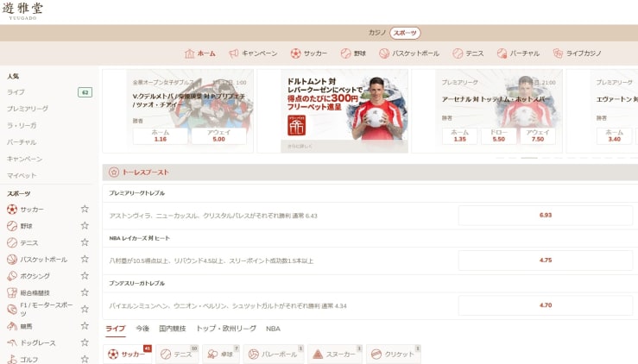Select テニス in the sidebar sports list
This screenshot has width=638, height=364.
click(x=29, y=242)
